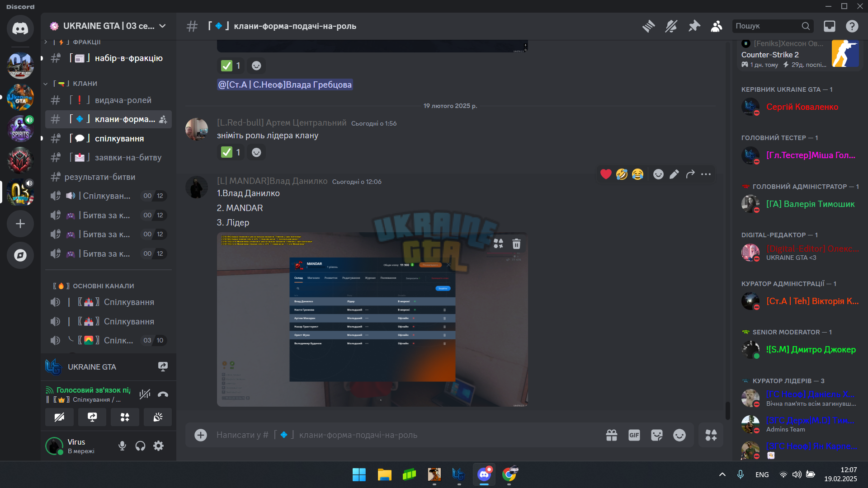
Task: Open user settings gear
Action: click(x=158, y=446)
